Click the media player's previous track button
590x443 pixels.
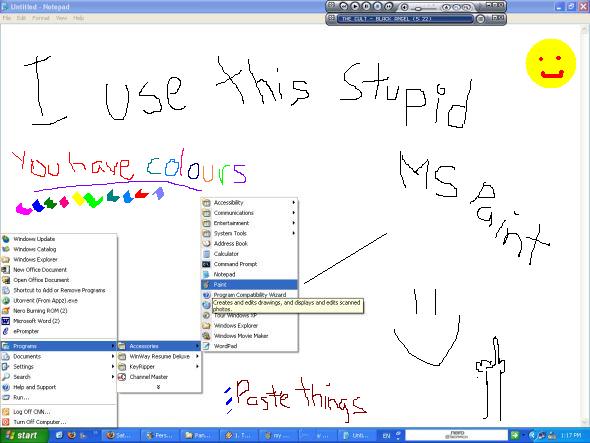(344, 6)
